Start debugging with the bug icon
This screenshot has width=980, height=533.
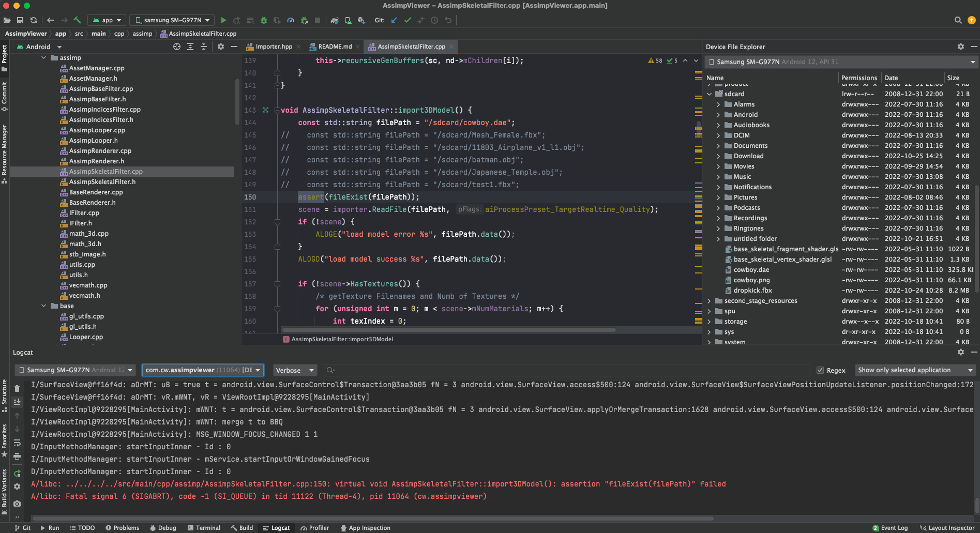tap(264, 20)
